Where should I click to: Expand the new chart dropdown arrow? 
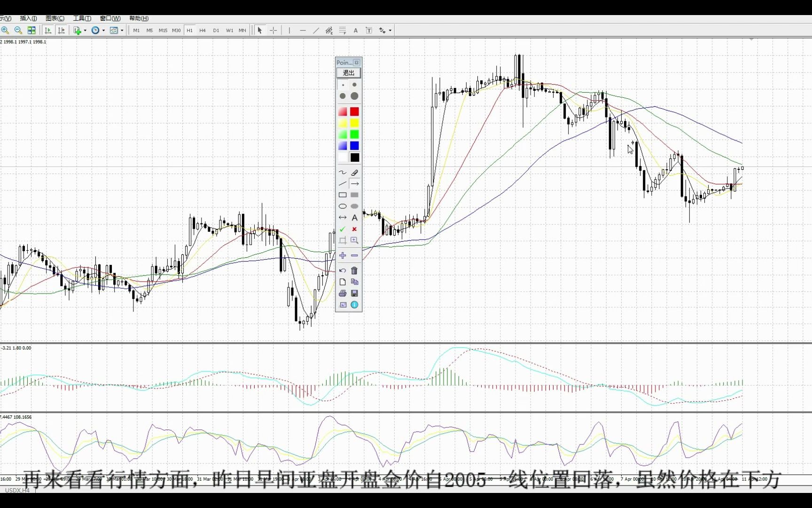click(85, 30)
